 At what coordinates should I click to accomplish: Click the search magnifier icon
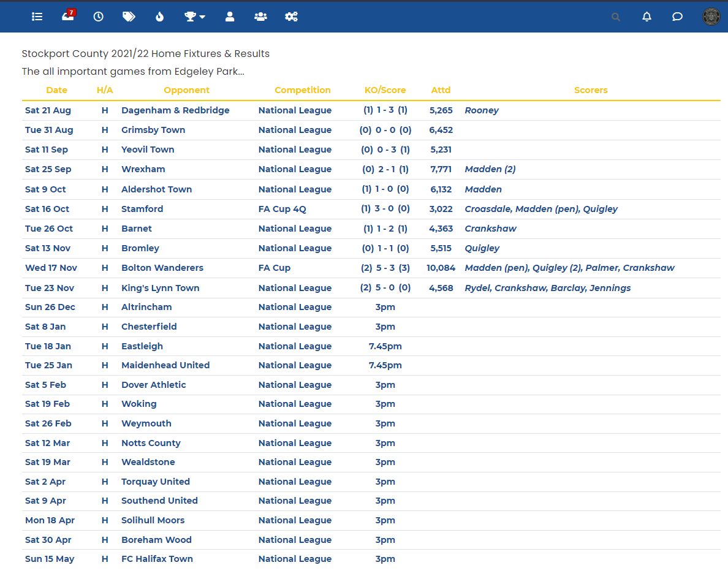tap(616, 17)
